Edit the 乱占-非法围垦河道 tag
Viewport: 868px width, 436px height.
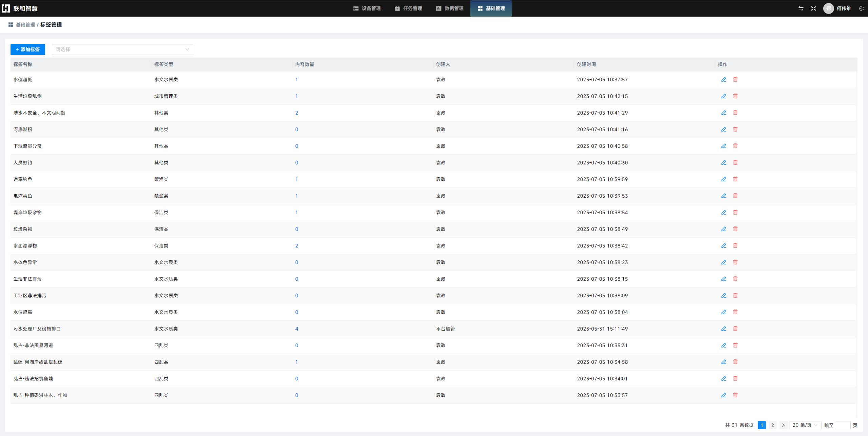[x=723, y=345]
